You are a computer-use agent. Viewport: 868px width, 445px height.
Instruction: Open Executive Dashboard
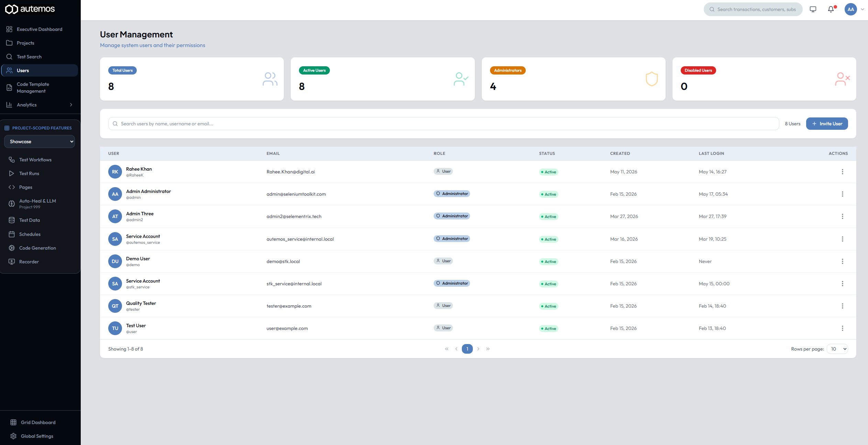(40, 29)
